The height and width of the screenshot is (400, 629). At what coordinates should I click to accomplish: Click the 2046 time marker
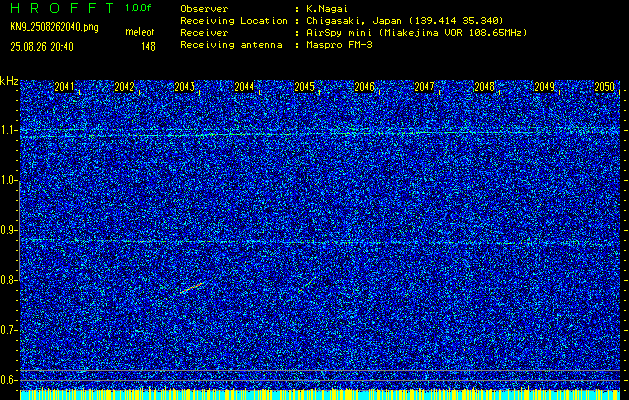[x=365, y=87]
